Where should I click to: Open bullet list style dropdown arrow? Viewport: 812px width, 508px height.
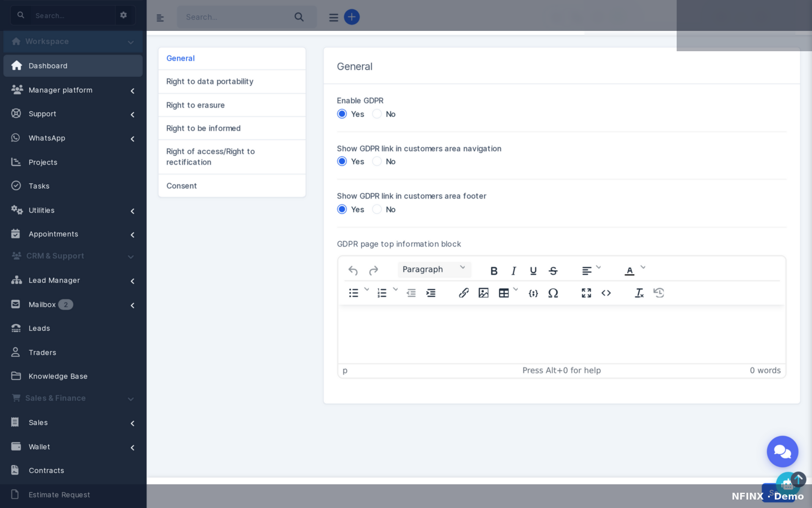click(x=367, y=290)
